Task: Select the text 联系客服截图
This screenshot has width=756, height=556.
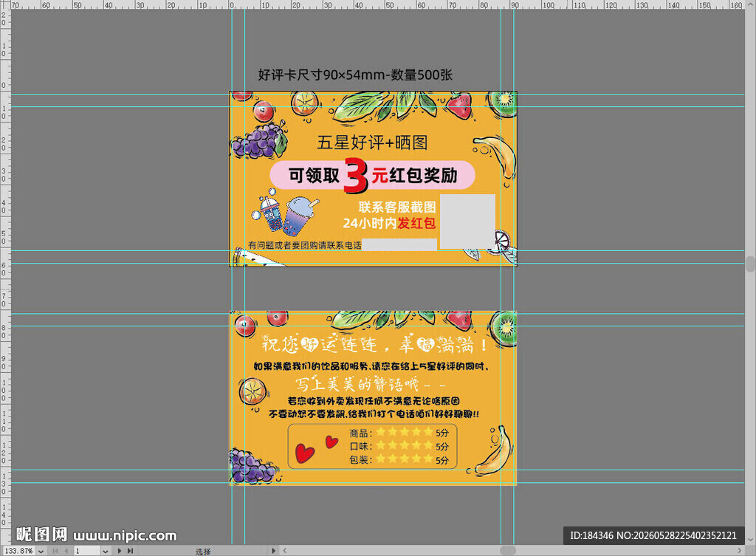Action: (x=397, y=207)
